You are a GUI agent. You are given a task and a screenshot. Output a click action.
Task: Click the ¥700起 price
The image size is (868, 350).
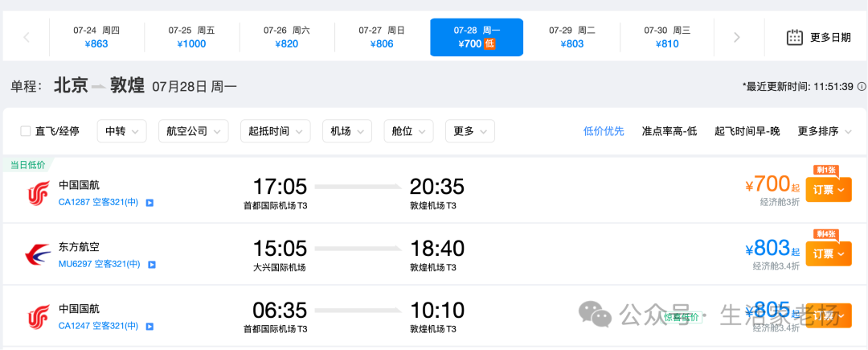tap(773, 184)
